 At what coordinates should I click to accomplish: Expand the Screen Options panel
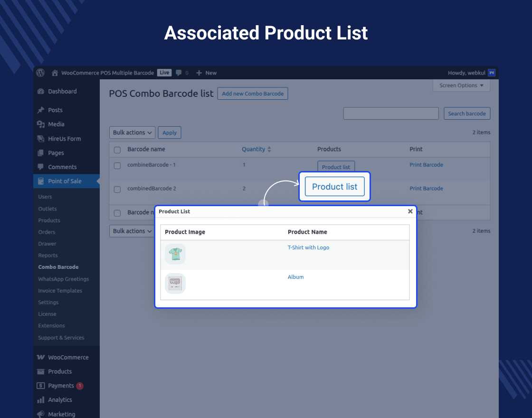point(461,85)
